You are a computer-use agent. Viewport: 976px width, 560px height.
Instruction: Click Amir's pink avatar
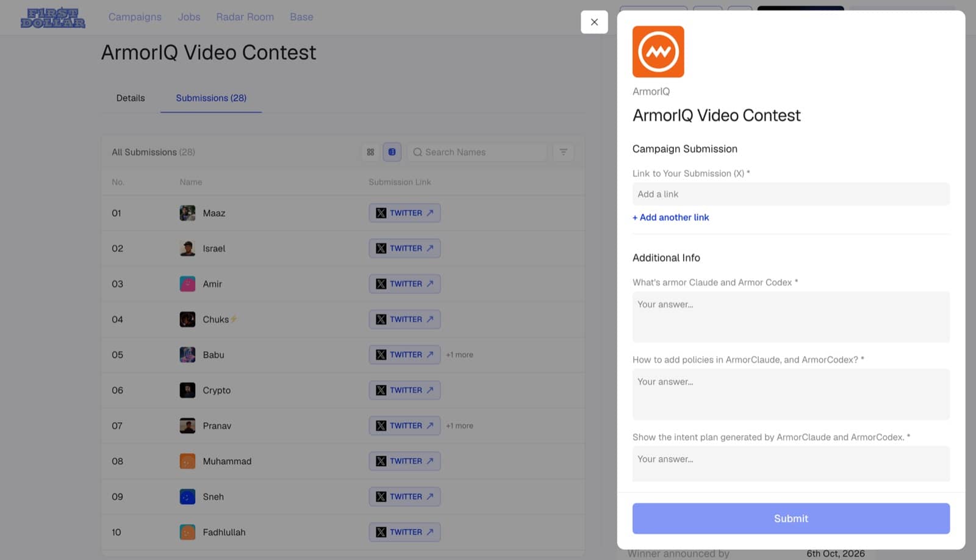click(187, 284)
